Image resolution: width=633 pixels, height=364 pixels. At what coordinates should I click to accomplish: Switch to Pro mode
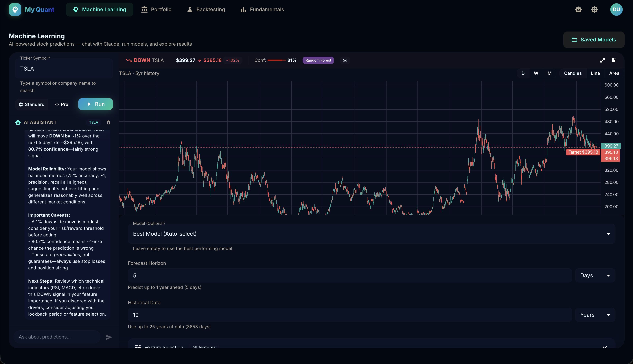pos(61,104)
